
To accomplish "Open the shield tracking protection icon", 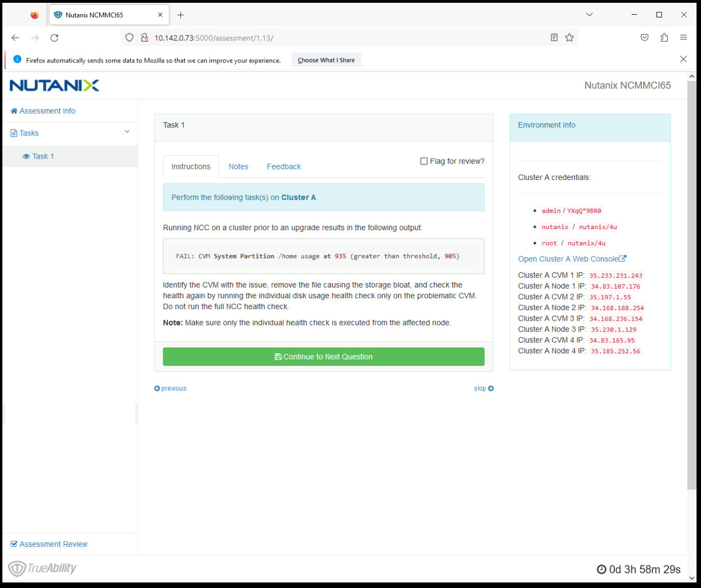I will (x=130, y=38).
